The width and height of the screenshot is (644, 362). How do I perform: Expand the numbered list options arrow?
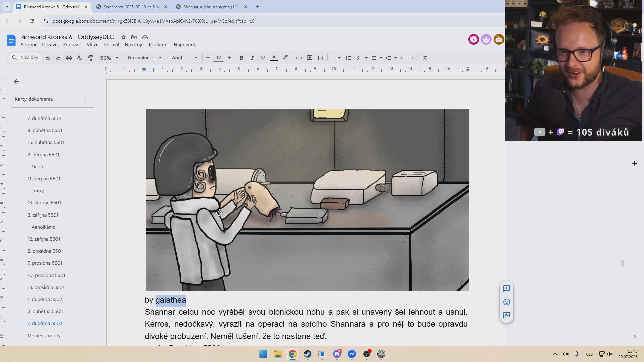(x=396, y=58)
